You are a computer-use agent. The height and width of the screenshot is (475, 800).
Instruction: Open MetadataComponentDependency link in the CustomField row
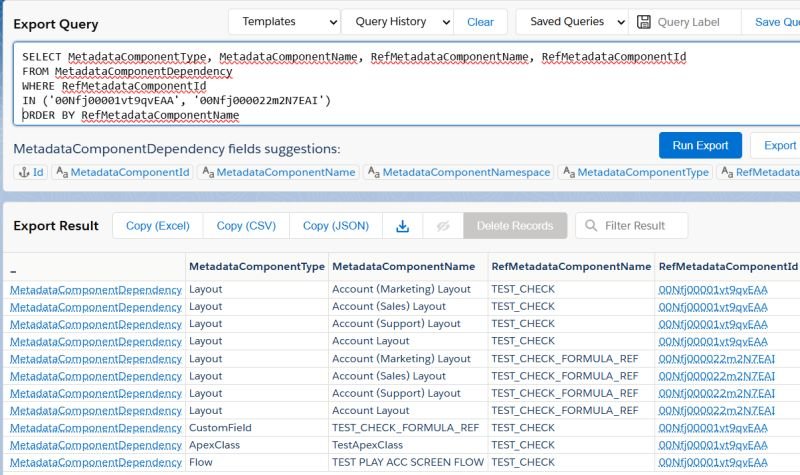(x=96, y=428)
